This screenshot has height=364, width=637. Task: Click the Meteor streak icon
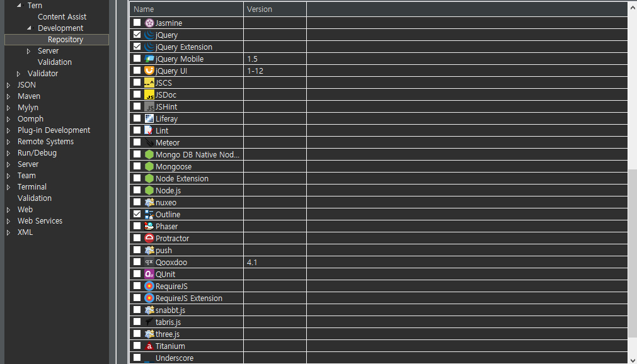point(149,142)
